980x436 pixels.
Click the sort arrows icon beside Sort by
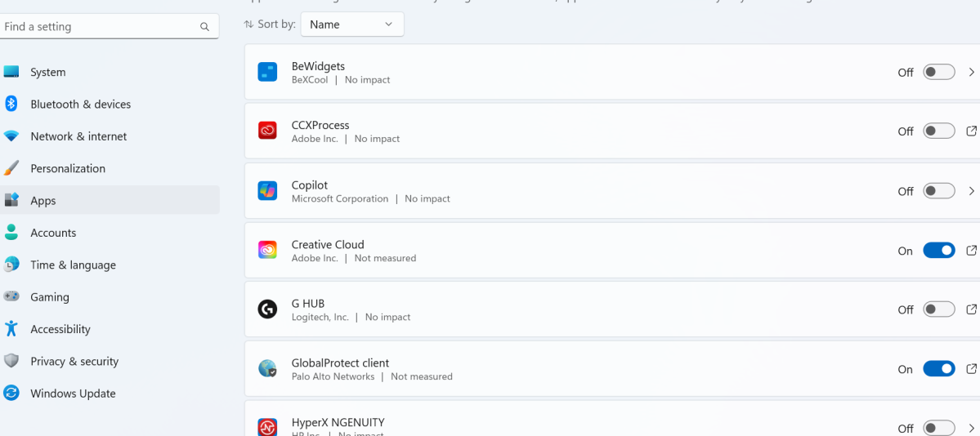(x=248, y=24)
